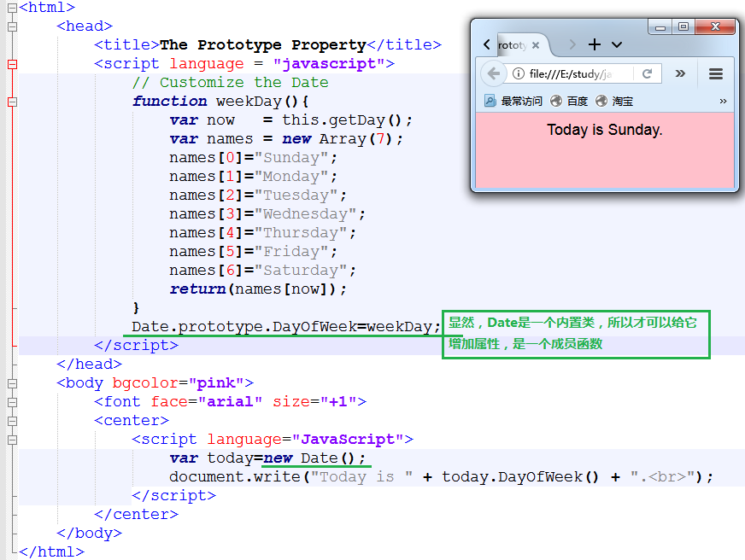Click the 最常访问 bookmarks icon

[x=489, y=99]
